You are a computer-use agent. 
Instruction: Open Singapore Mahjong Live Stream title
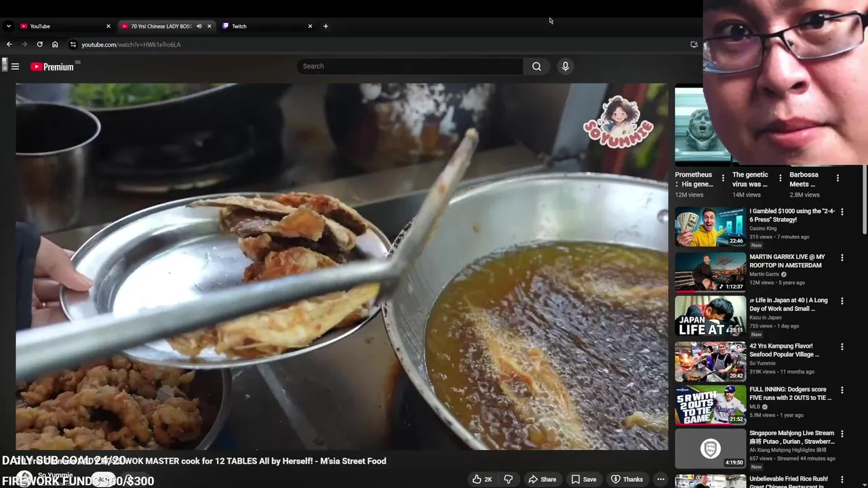[x=792, y=437]
